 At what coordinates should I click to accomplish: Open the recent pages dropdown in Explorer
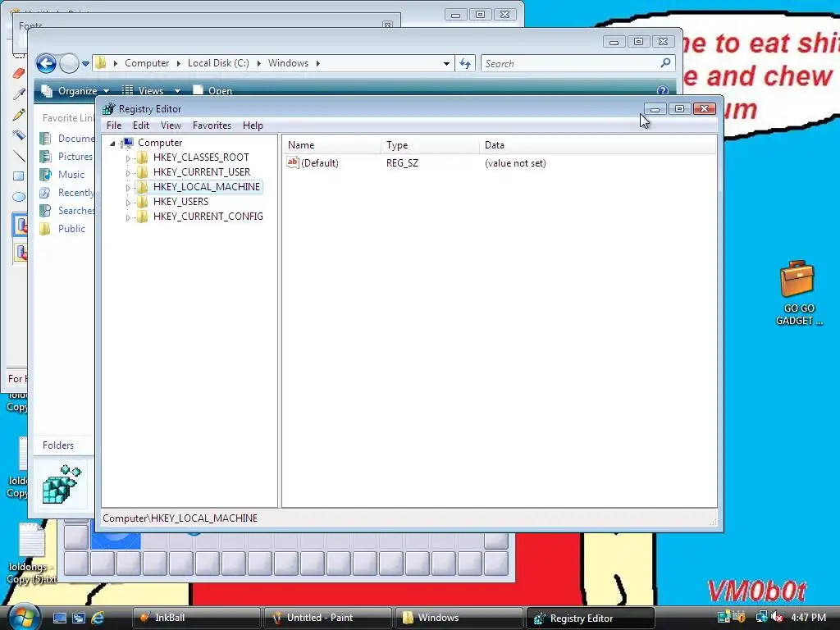point(85,64)
